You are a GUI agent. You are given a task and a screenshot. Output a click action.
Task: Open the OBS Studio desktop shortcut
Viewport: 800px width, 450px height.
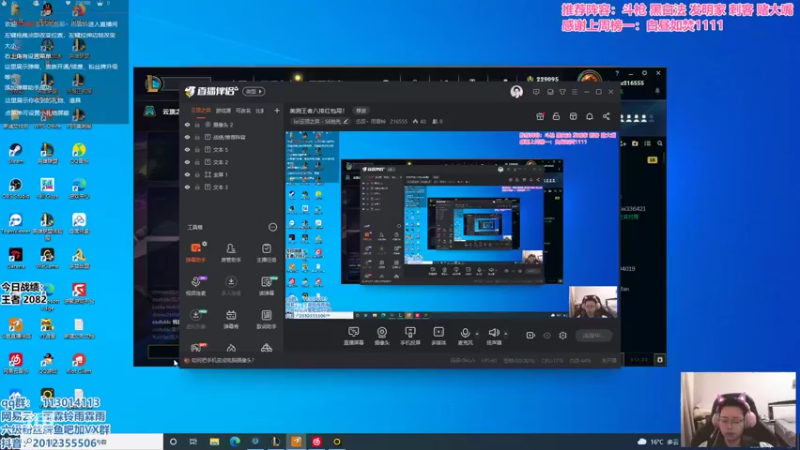16,188
